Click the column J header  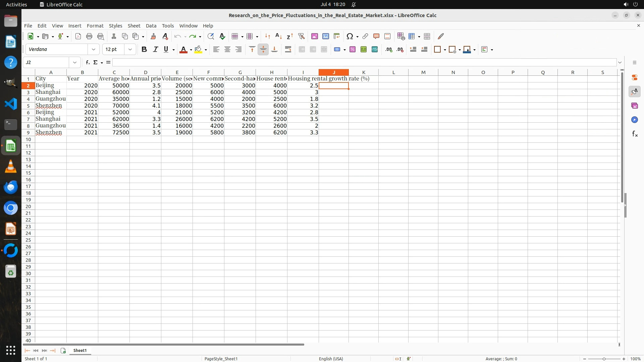click(x=333, y=72)
